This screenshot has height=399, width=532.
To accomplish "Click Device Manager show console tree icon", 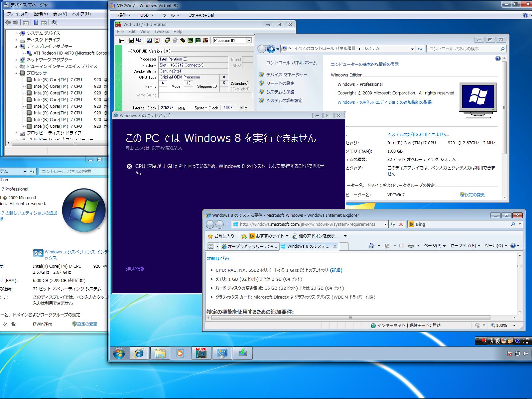I will click(x=26, y=22).
